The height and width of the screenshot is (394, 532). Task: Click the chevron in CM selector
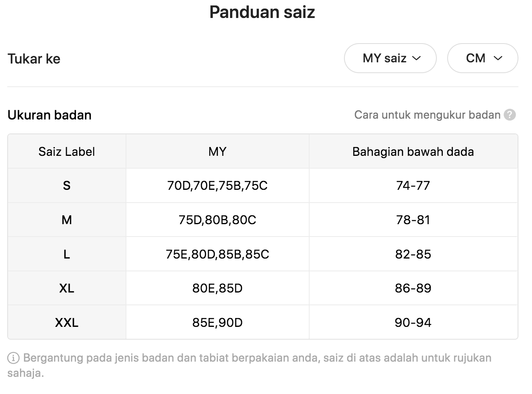[498, 58]
